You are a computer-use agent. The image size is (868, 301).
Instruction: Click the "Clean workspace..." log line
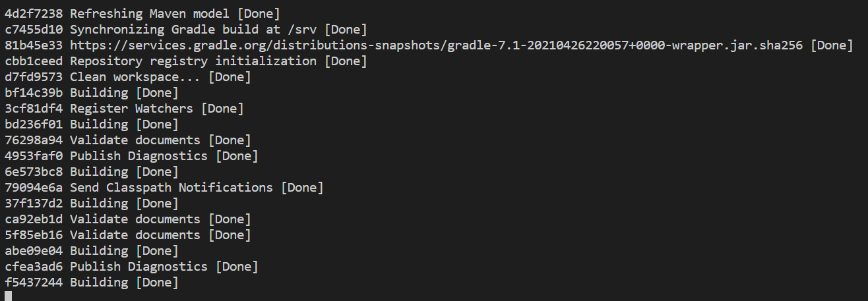tap(135, 77)
